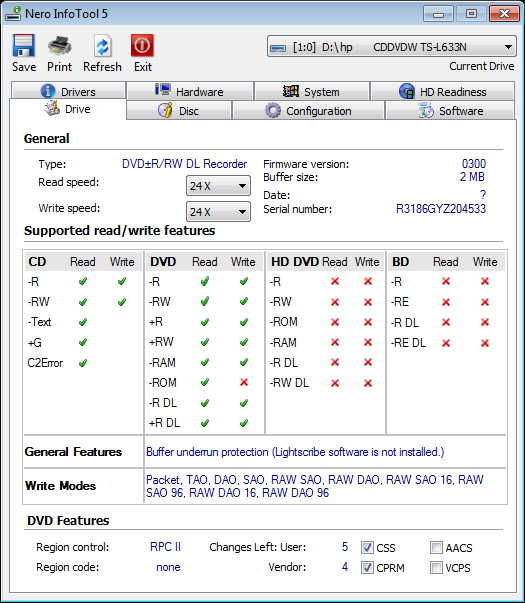Expand the Read speed 24 X dropdown
The image size is (525, 603).
click(218, 186)
